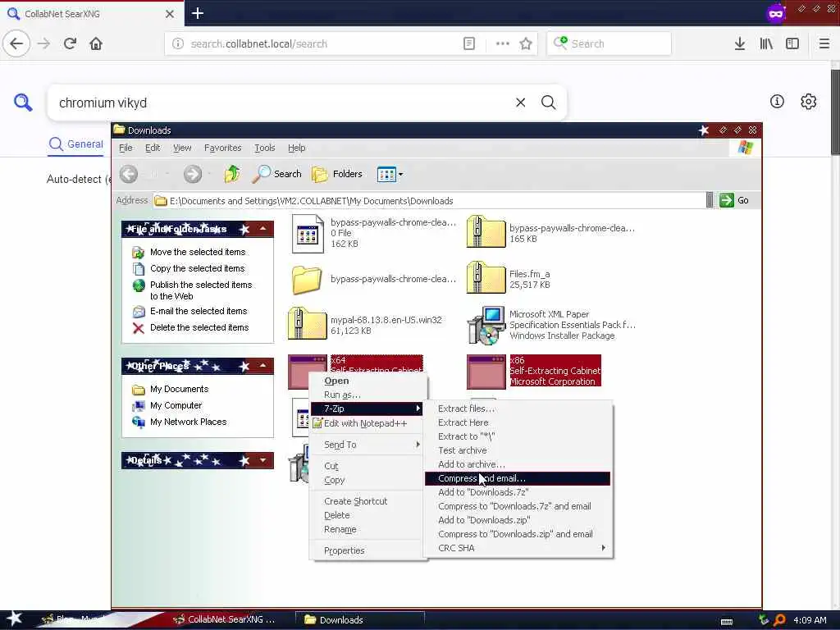Open Firefox downloads arrow icon
This screenshot has width=840, height=630.
click(740, 43)
